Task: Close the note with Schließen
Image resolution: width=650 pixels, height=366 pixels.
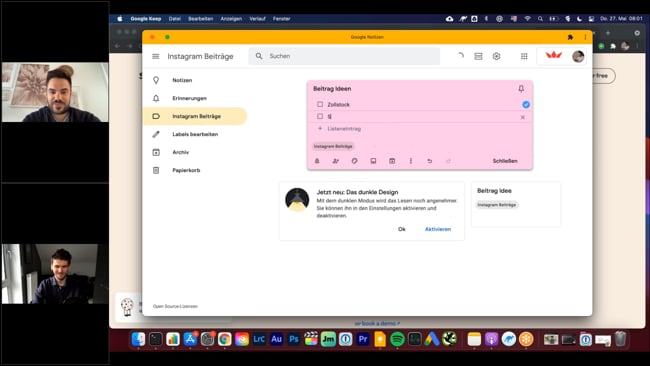Action: click(x=505, y=161)
